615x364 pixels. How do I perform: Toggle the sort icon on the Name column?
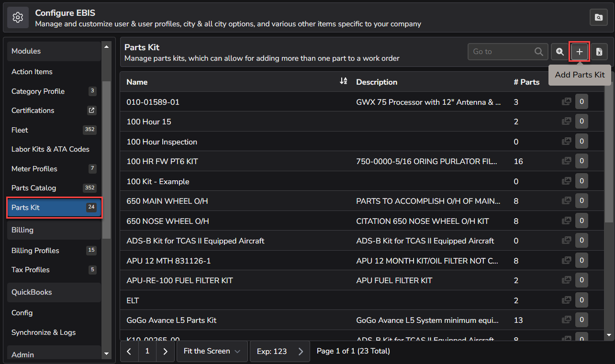(344, 81)
